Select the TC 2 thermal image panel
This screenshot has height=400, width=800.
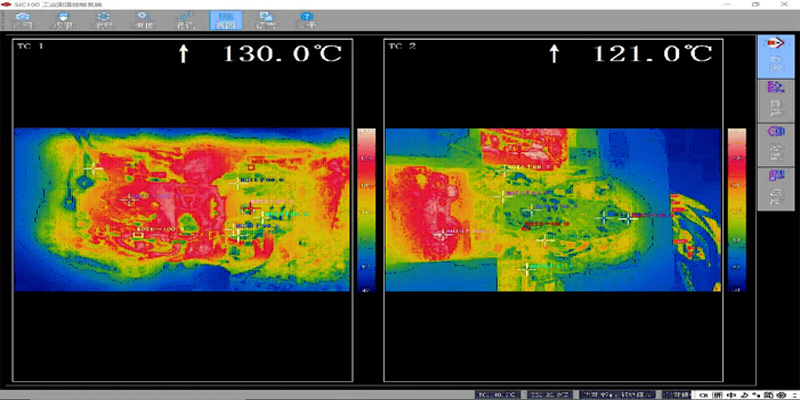552,210
